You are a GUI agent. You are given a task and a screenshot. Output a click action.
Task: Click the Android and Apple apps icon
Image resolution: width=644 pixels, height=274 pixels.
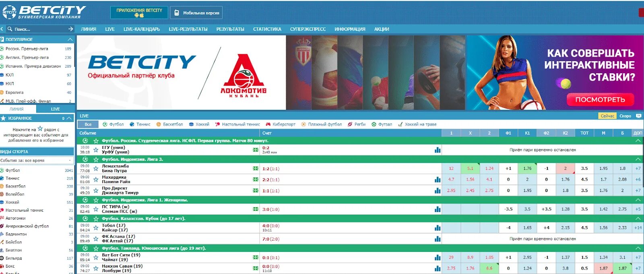coord(139,15)
